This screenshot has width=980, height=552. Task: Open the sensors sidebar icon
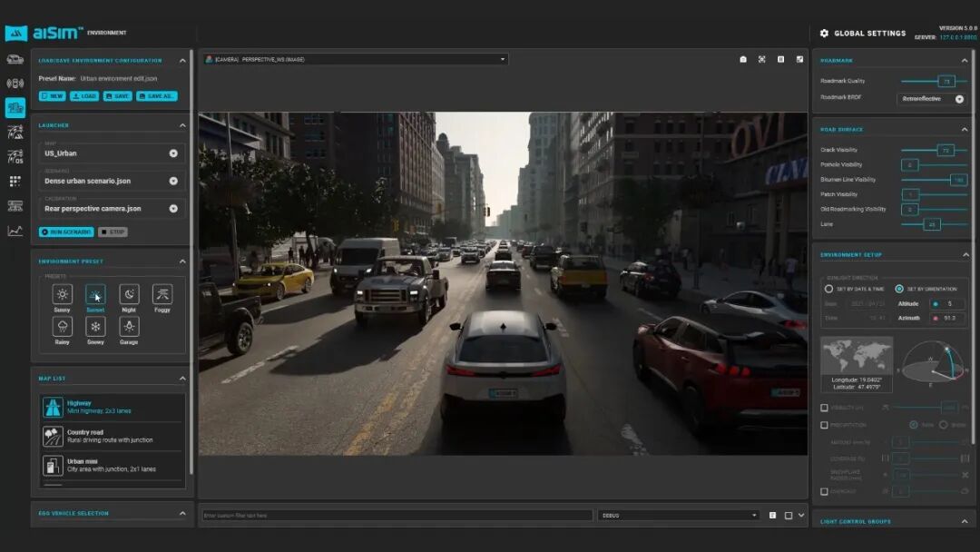coord(15,84)
